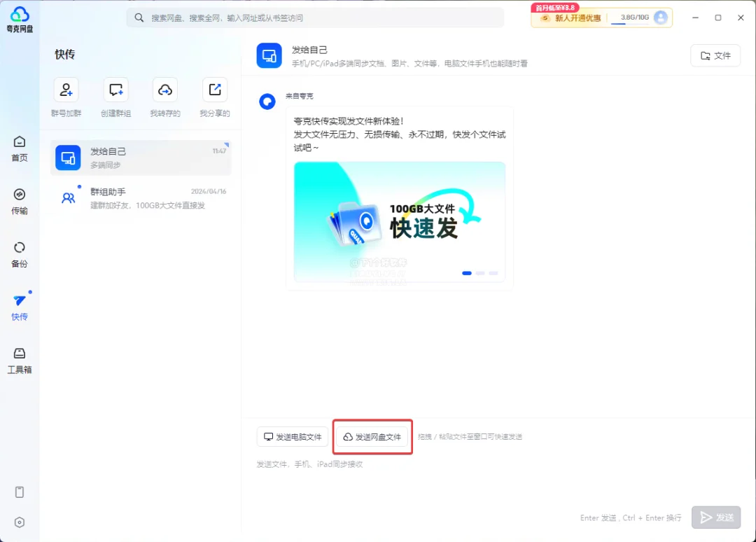Viewport: 756px width, 542px height.
Task: Open the 我转存的 saved-files icon
Action: [x=165, y=90]
